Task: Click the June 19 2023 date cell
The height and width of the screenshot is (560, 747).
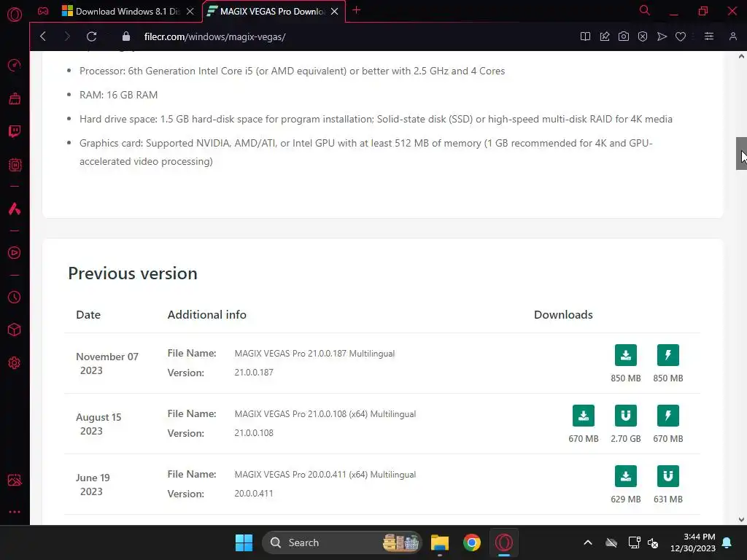Action: 93,484
